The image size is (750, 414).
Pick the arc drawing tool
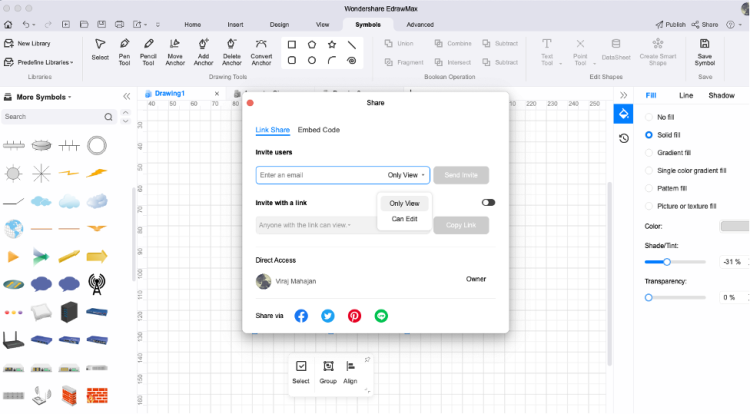pyautogui.click(x=332, y=60)
